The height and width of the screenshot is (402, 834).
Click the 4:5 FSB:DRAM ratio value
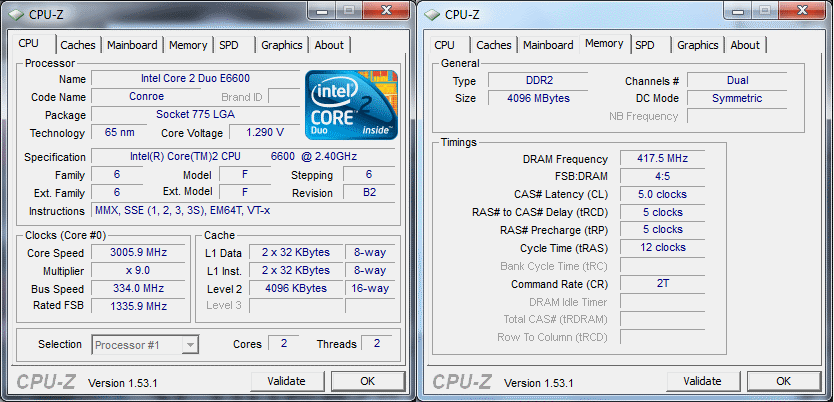[663, 177]
